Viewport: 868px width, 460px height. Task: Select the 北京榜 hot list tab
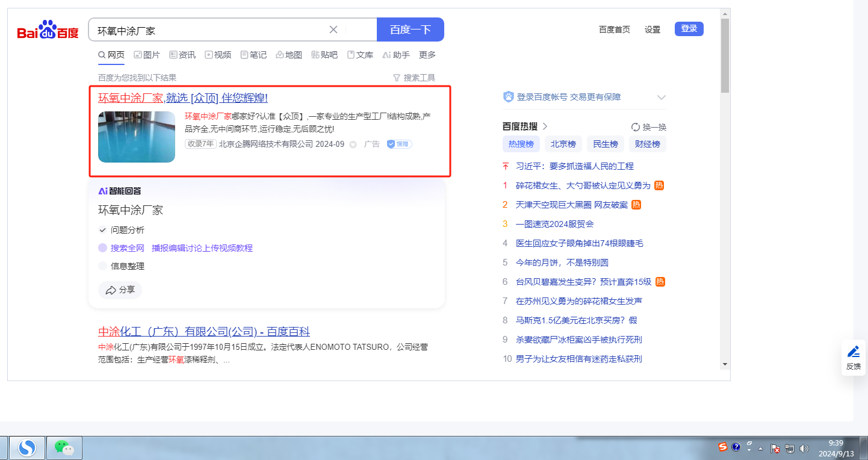pos(563,144)
